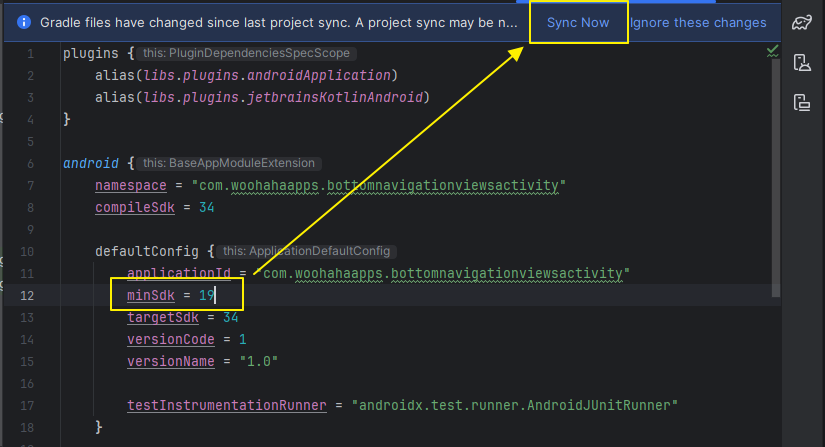825x447 pixels.
Task: Click libs.plugins.jetbrainsKotlinAndroid alias
Action: click(x=283, y=98)
